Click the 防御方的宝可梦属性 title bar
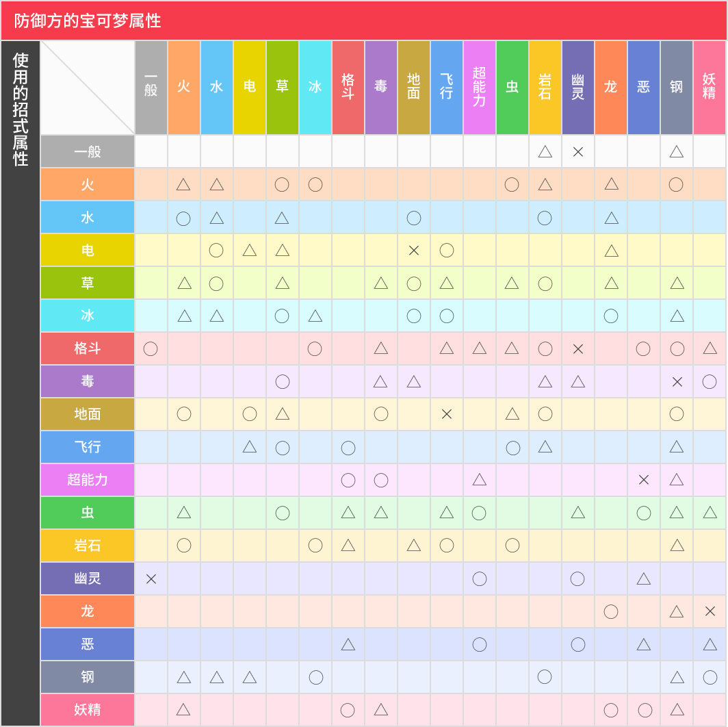The width and height of the screenshot is (728, 727). tap(364, 21)
